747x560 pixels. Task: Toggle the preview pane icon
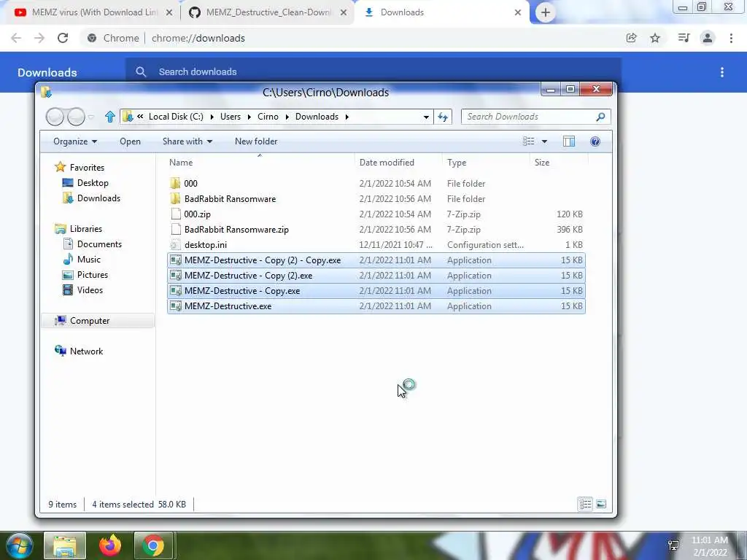click(569, 141)
